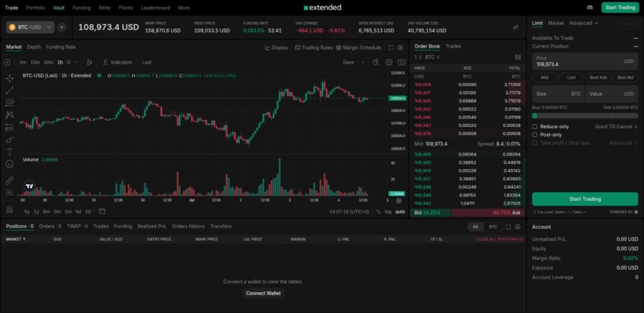Click the Value USD input field
The width and height of the screenshot is (644, 313).
[x=611, y=94]
